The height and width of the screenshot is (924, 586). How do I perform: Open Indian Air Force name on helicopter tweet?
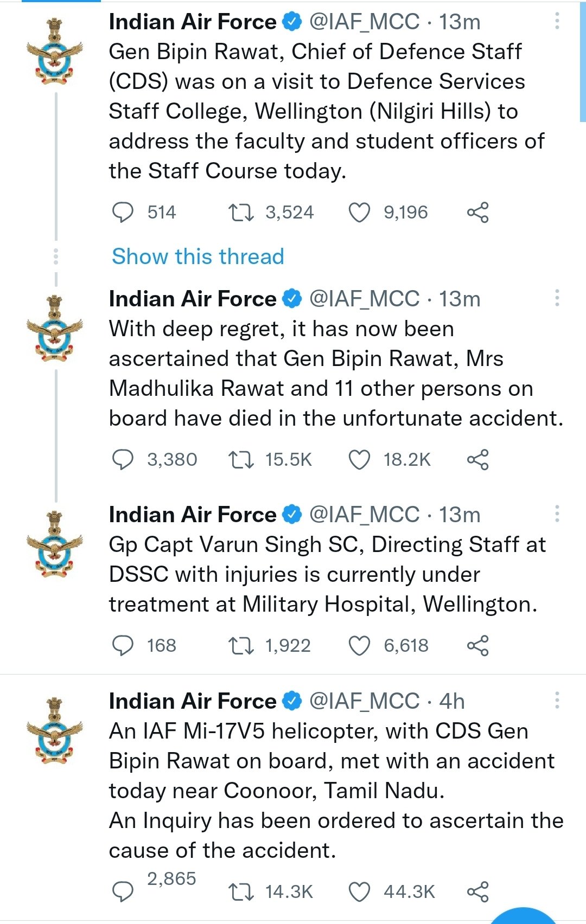coord(193,701)
